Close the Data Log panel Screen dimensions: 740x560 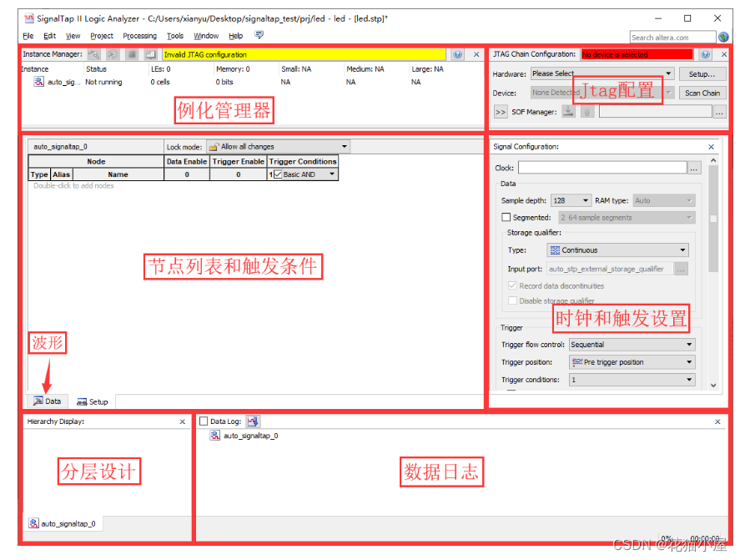(x=717, y=421)
